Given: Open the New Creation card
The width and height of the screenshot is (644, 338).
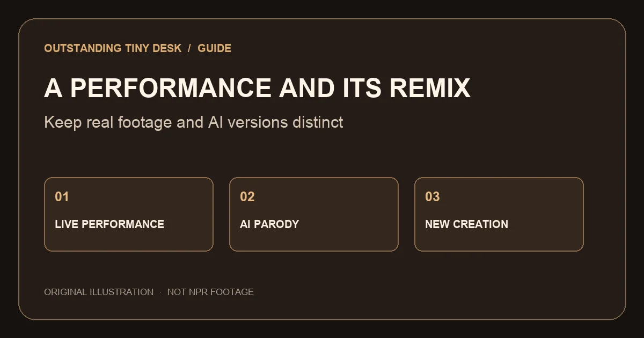Looking at the screenshot, I should (499, 214).
